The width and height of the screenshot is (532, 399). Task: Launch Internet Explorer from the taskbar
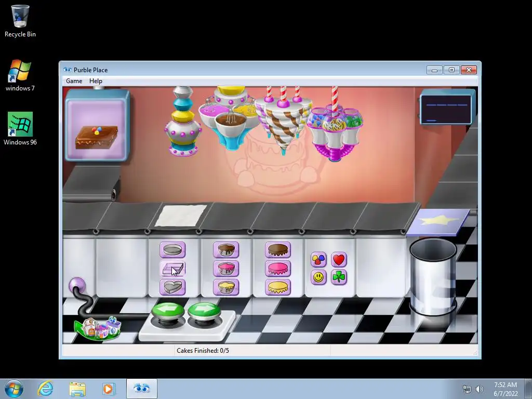point(46,389)
